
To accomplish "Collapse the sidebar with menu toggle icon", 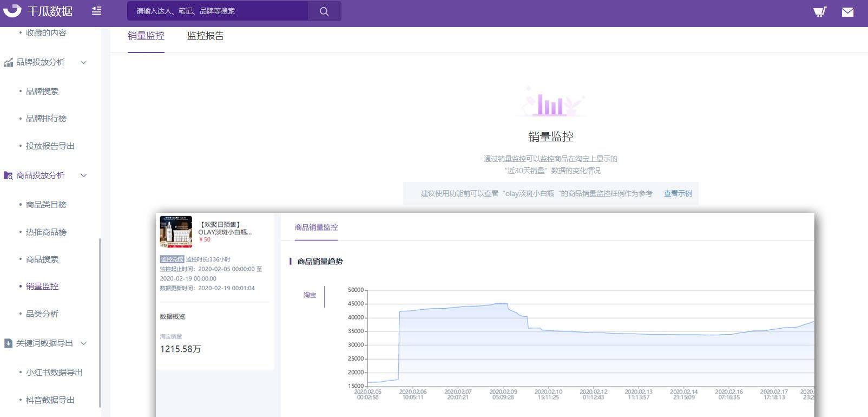I will tap(96, 11).
